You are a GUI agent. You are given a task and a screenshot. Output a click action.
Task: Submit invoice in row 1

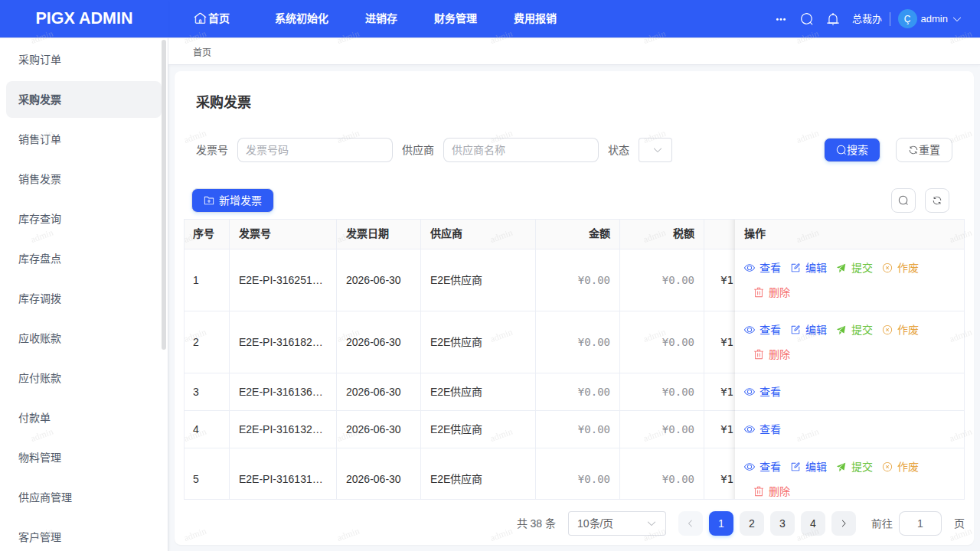coord(854,268)
